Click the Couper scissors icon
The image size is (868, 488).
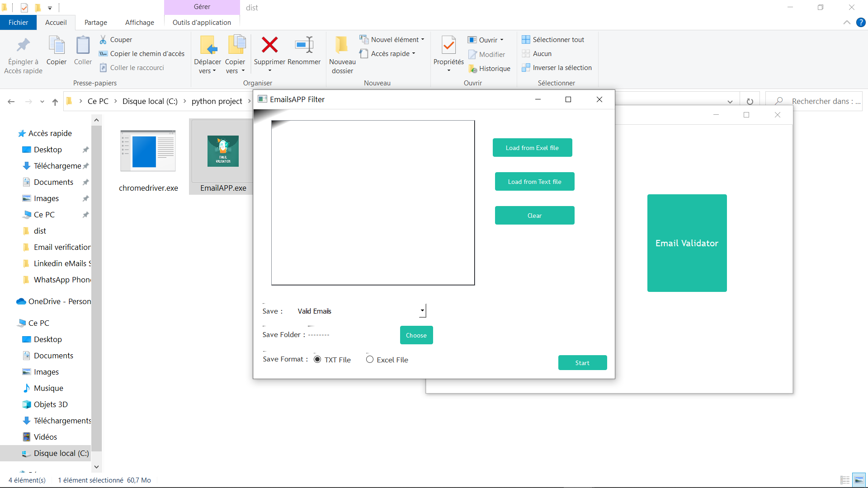coord(103,40)
